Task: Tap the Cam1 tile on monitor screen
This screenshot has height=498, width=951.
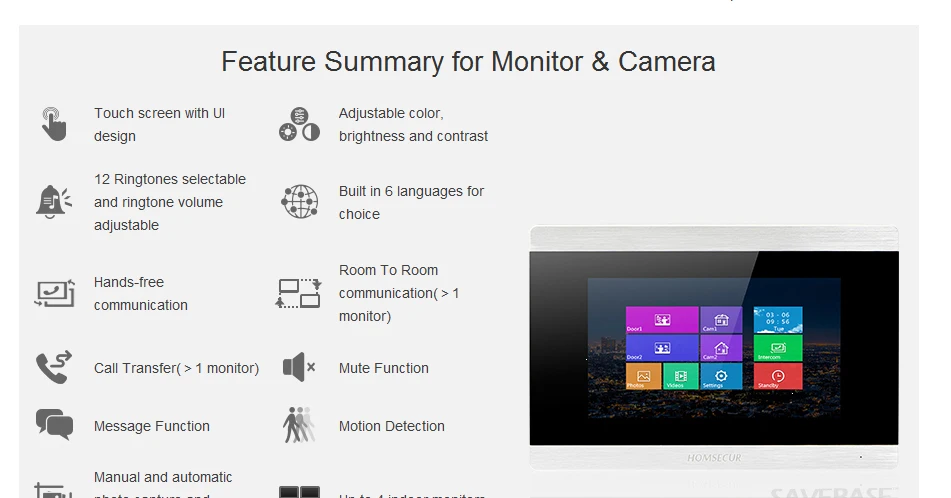Action: (721, 320)
